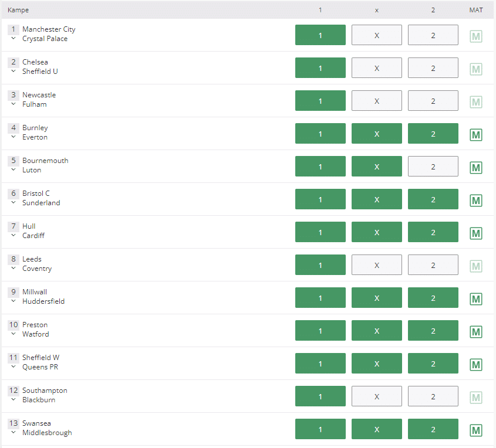Click the Kampe column header
Viewport: 496px width, 448px height.
[18, 10]
